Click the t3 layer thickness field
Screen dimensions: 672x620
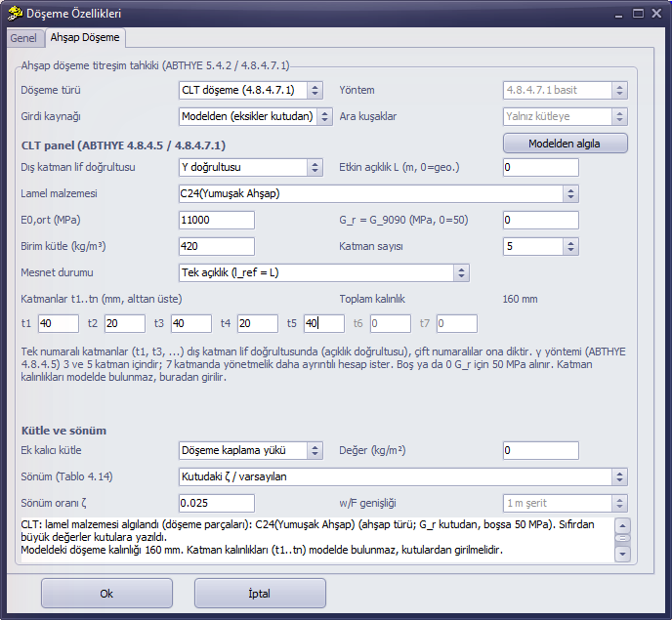[191, 323]
